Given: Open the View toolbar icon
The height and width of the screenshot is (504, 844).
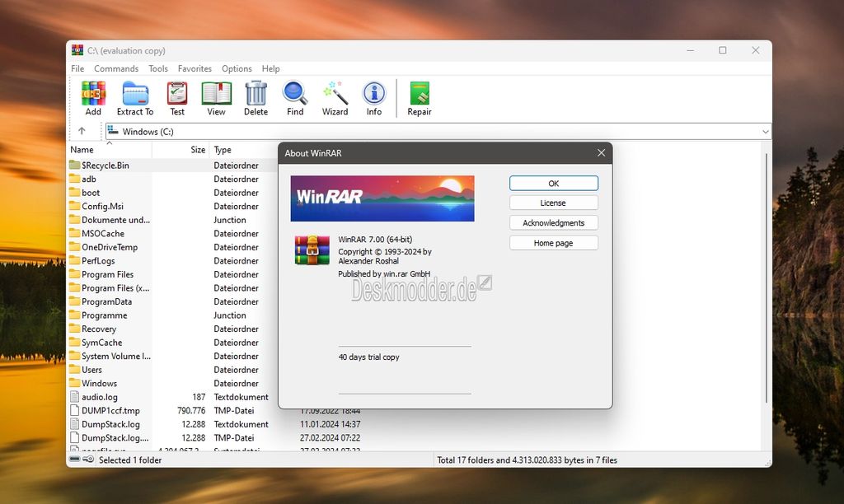Looking at the screenshot, I should tap(216, 96).
